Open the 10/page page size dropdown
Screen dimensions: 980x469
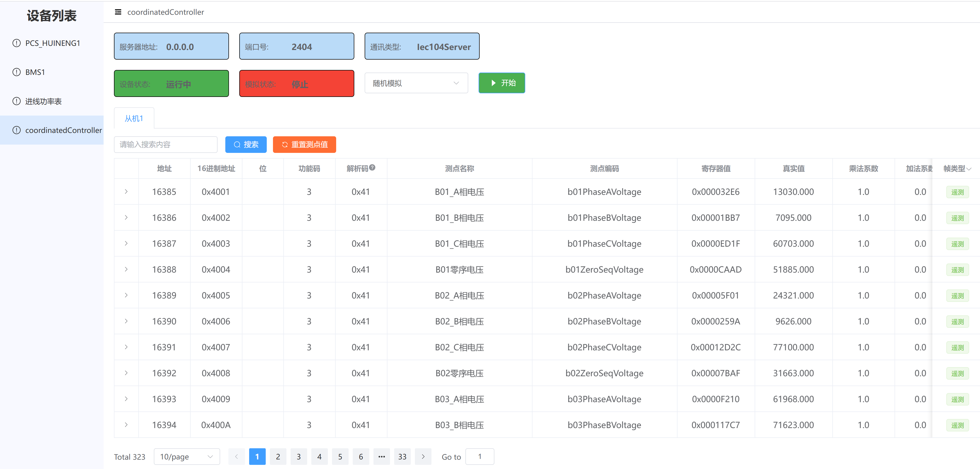click(187, 457)
